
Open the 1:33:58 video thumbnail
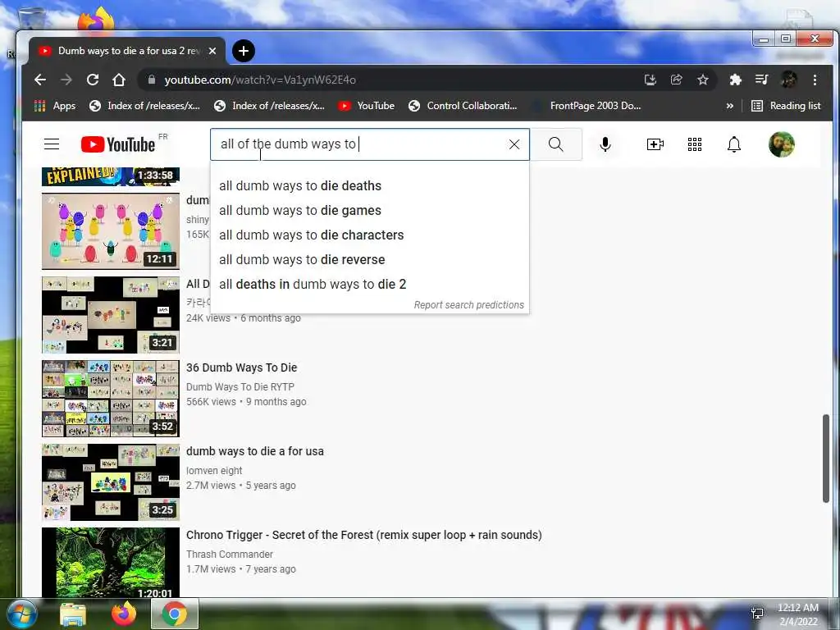point(111,176)
